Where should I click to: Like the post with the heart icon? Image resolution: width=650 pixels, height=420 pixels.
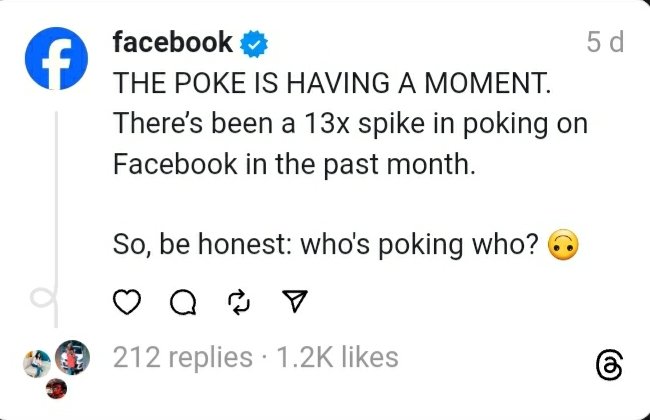pyautogui.click(x=125, y=303)
